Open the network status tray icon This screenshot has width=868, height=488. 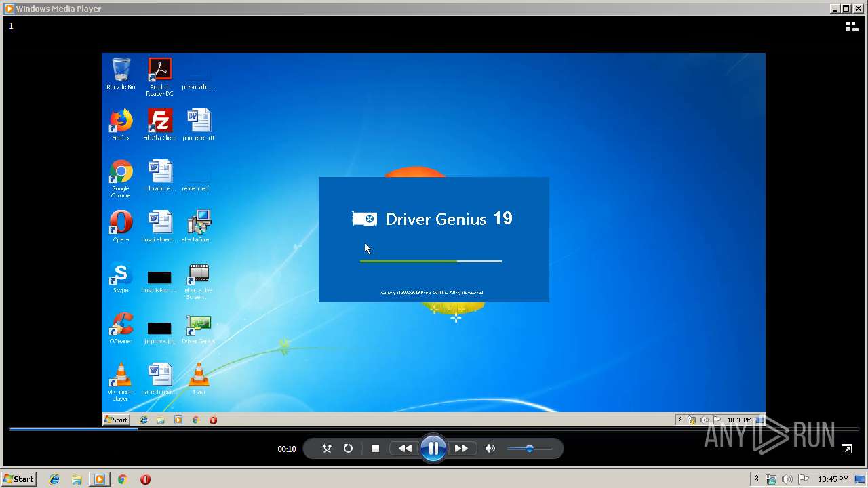point(771,479)
